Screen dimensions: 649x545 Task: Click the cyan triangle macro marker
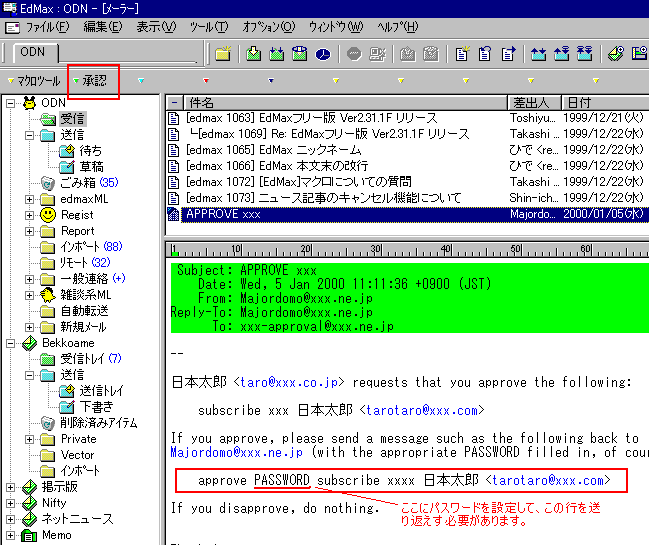pyautogui.click(x=141, y=81)
